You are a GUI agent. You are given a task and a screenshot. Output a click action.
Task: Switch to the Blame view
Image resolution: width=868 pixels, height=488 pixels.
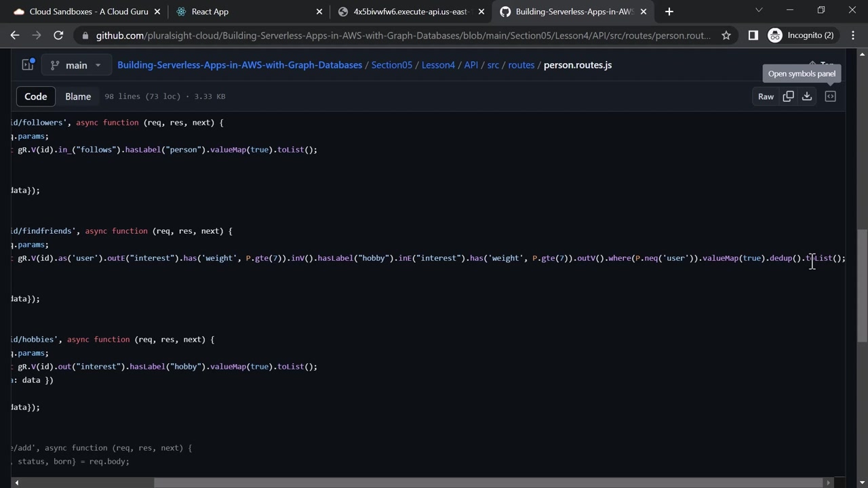pos(78,96)
